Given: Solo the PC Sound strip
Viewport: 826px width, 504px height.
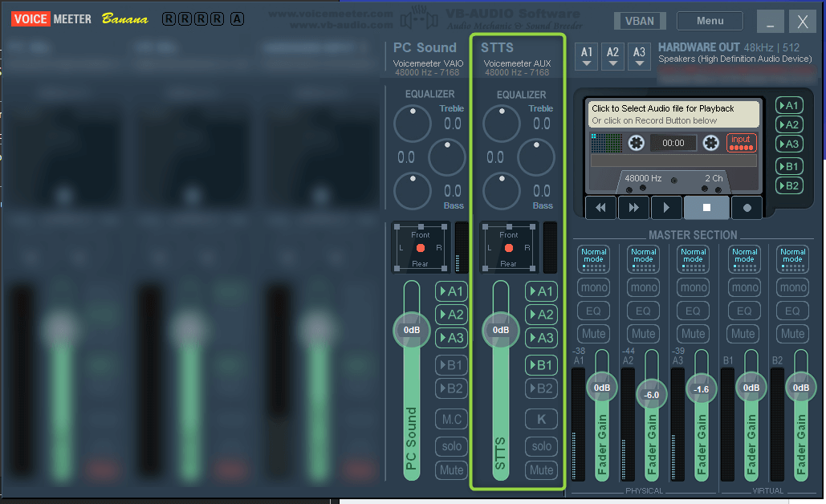Looking at the screenshot, I should (451, 446).
